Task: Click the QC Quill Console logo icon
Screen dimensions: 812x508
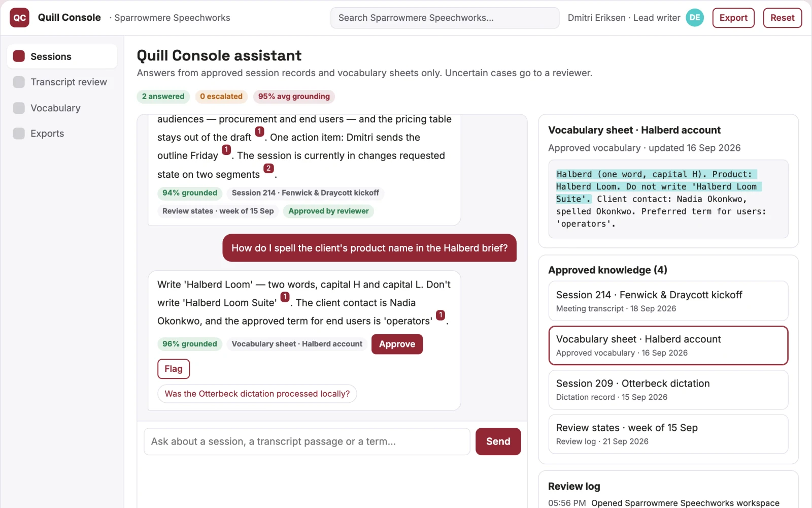Action: pos(19,18)
